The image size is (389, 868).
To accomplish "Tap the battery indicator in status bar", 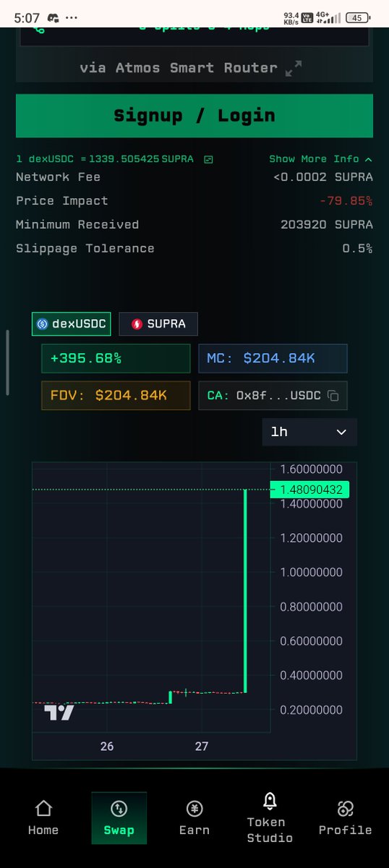I will [x=356, y=17].
